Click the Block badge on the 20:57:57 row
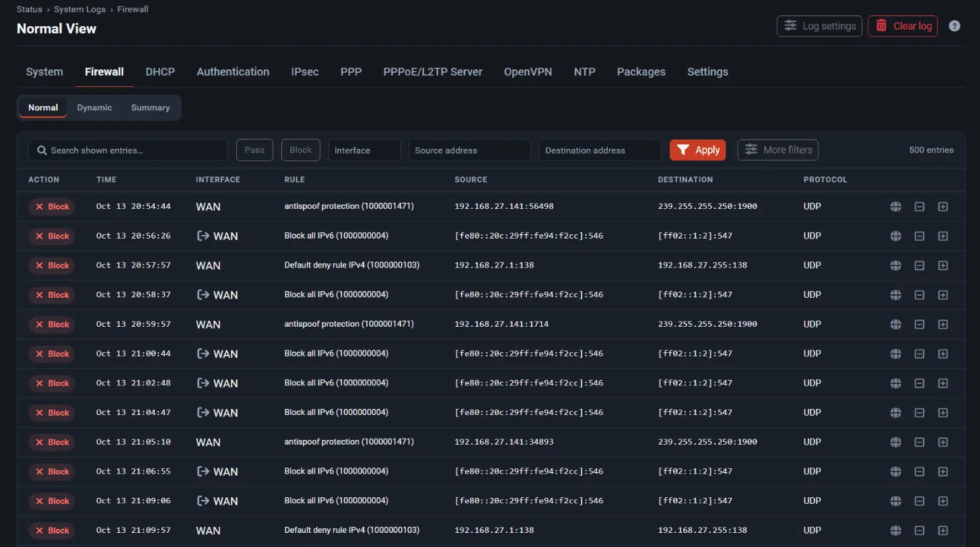980x547 pixels. pyautogui.click(x=52, y=265)
